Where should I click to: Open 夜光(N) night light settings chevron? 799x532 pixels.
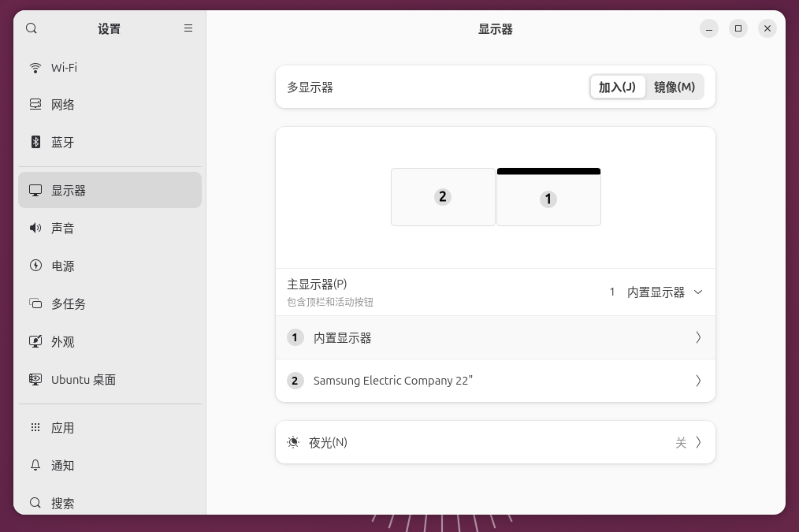[698, 442]
